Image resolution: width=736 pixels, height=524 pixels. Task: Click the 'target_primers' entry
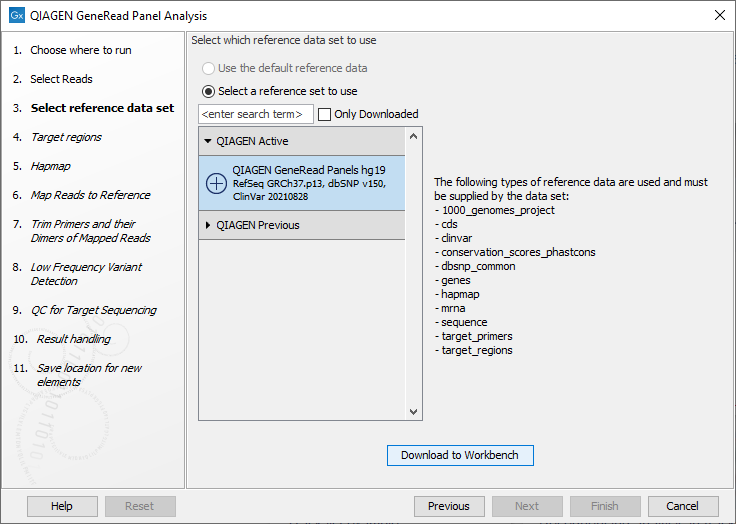click(x=476, y=336)
